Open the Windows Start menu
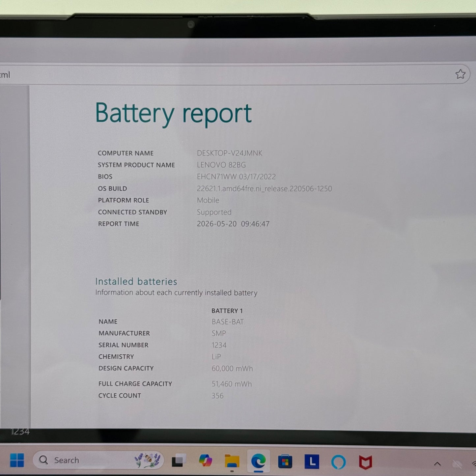Viewport: 476px width, 476px height. [x=17, y=460]
